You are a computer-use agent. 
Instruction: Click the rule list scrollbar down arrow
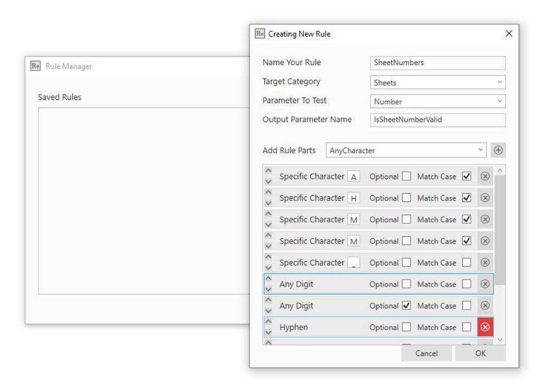[500, 339]
